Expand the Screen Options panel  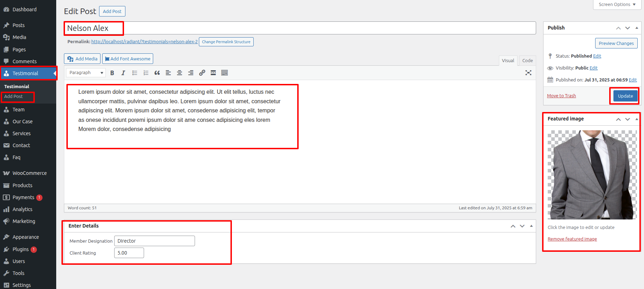(617, 5)
